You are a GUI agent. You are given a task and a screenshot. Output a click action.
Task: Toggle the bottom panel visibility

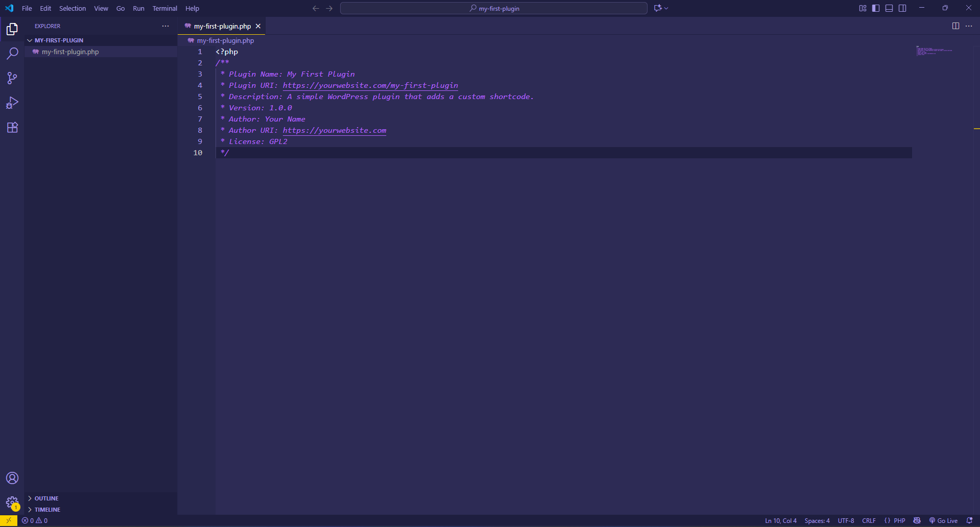click(889, 8)
